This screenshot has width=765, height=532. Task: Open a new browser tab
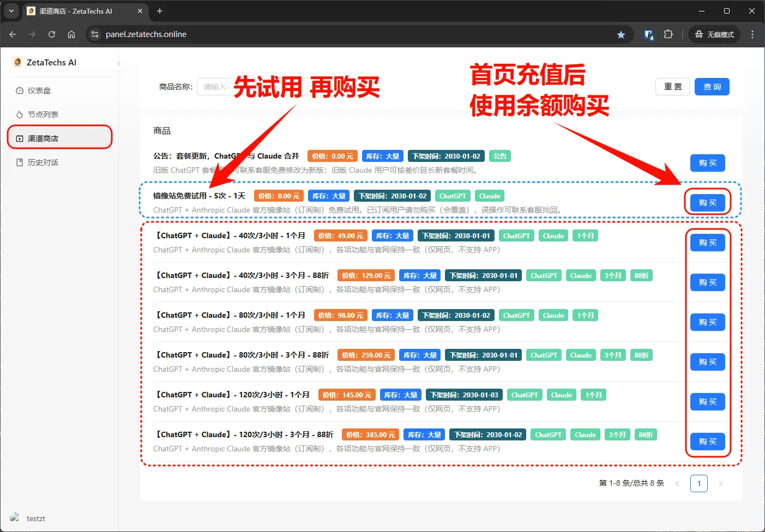coord(160,11)
